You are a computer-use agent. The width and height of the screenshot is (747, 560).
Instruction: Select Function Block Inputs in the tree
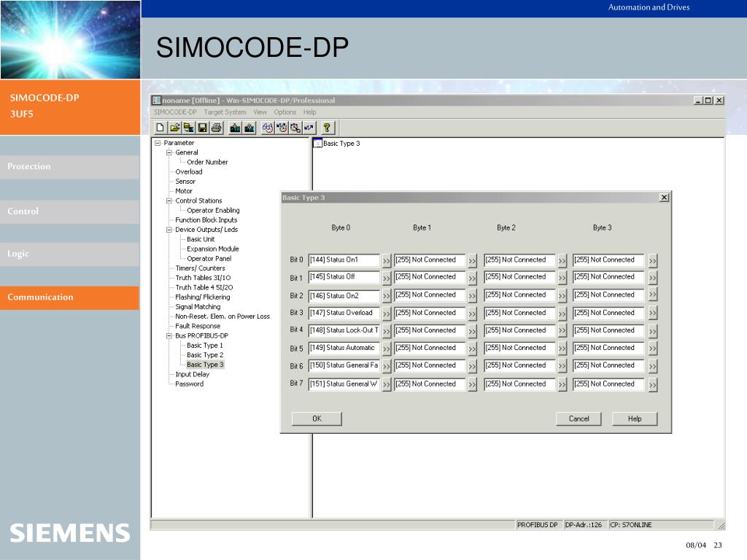[x=206, y=220]
